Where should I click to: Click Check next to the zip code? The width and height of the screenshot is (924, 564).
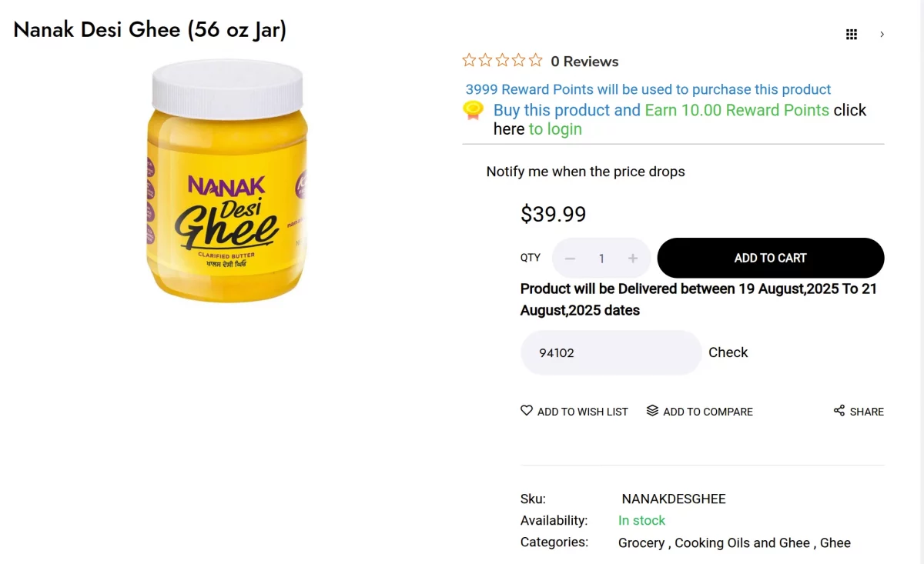(728, 352)
